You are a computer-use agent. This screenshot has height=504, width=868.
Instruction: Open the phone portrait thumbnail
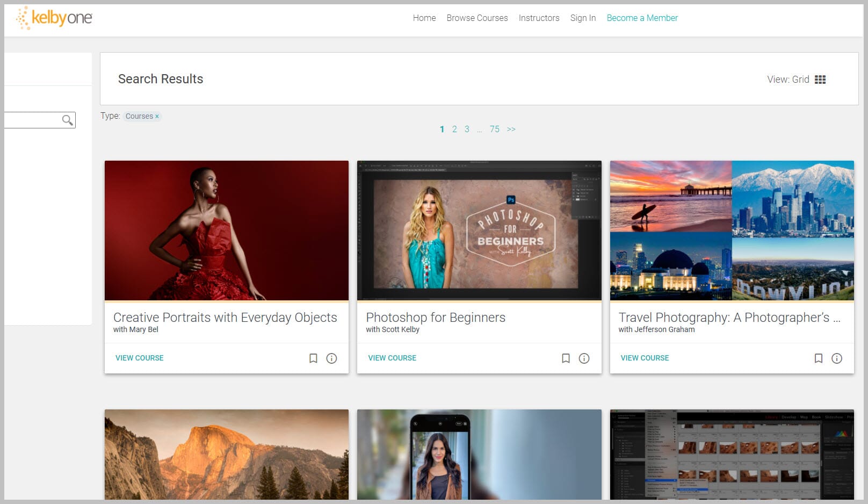[x=479, y=455]
